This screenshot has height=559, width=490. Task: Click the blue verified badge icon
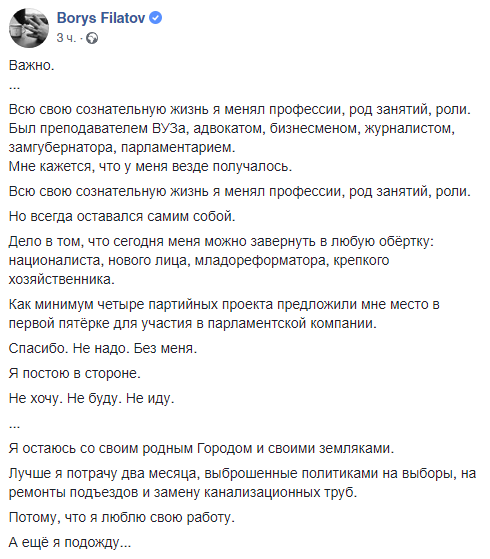tap(155, 17)
